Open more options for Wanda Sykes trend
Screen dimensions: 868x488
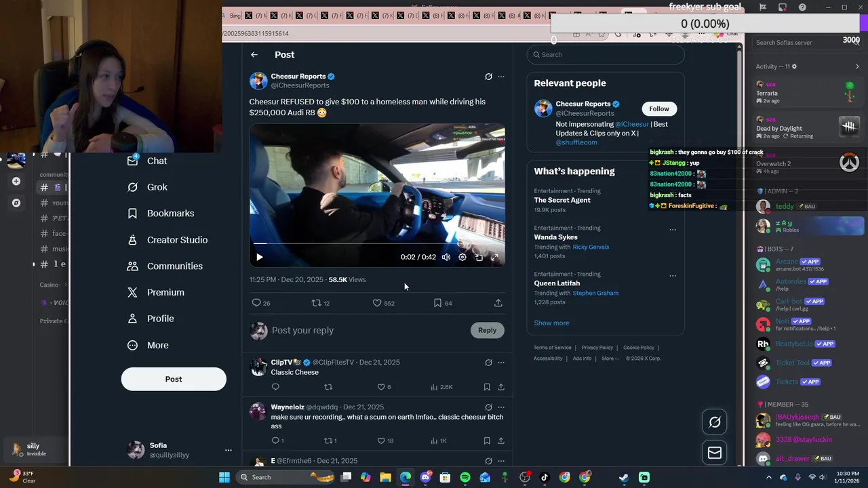click(673, 230)
